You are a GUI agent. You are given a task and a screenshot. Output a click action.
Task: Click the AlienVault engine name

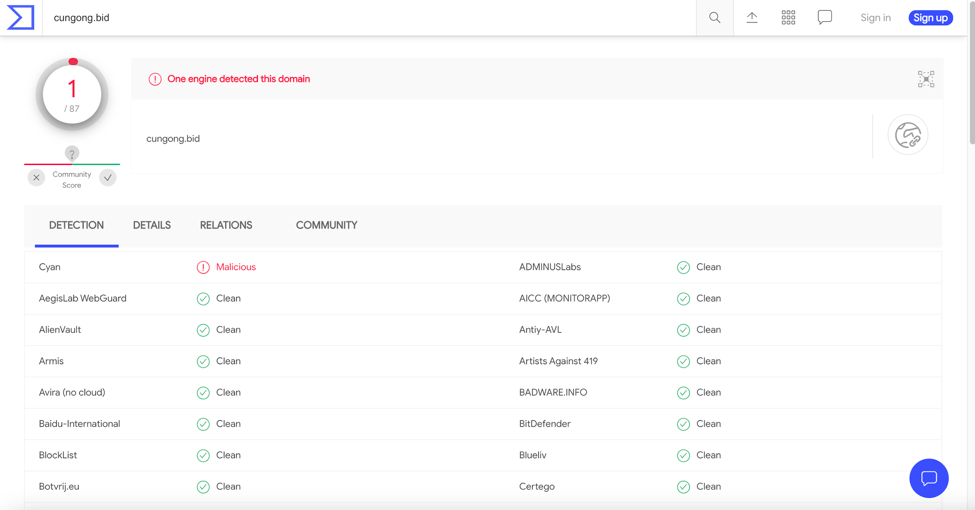point(60,330)
